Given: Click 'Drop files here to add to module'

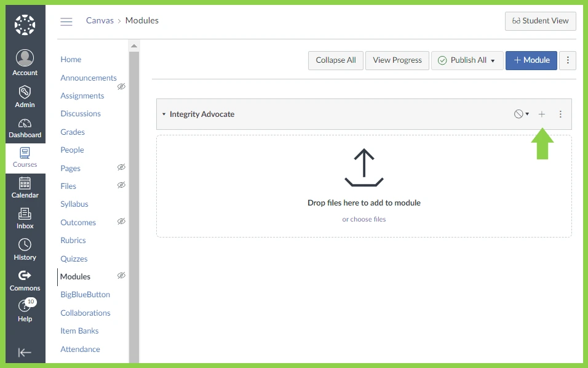Looking at the screenshot, I should tap(364, 203).
